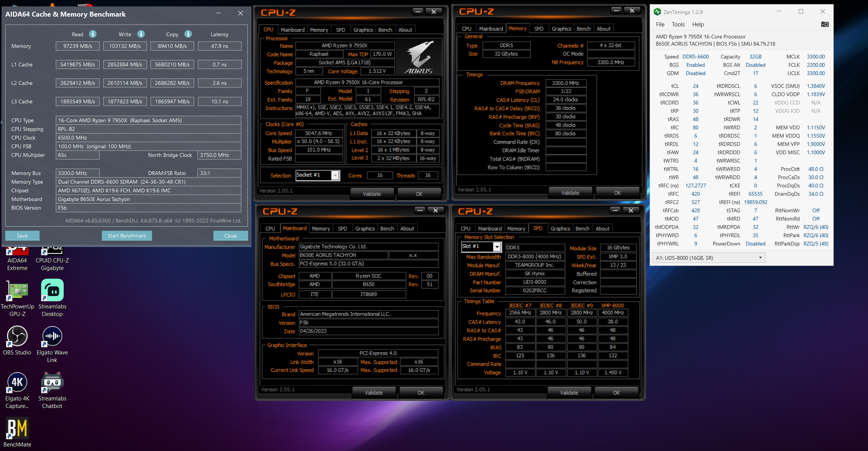Open the CPUID CPU-Z Gigabyte shortcut

point(52,258)
